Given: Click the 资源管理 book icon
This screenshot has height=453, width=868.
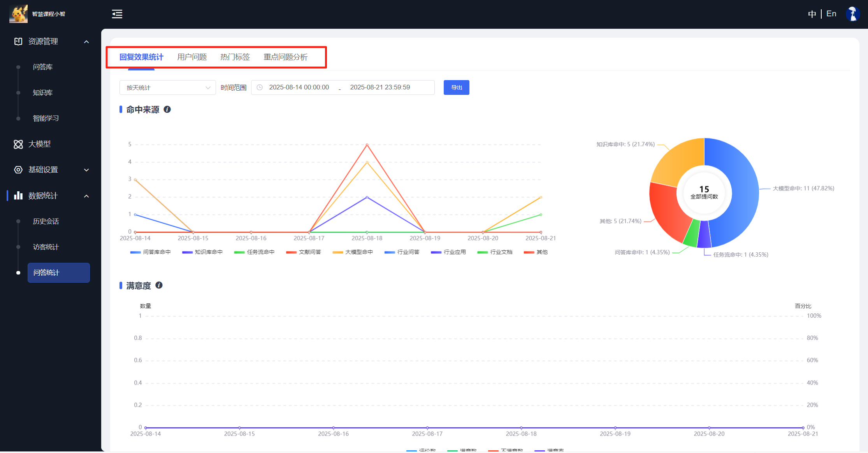Looking at the screenshot, I should pos(18,41).
